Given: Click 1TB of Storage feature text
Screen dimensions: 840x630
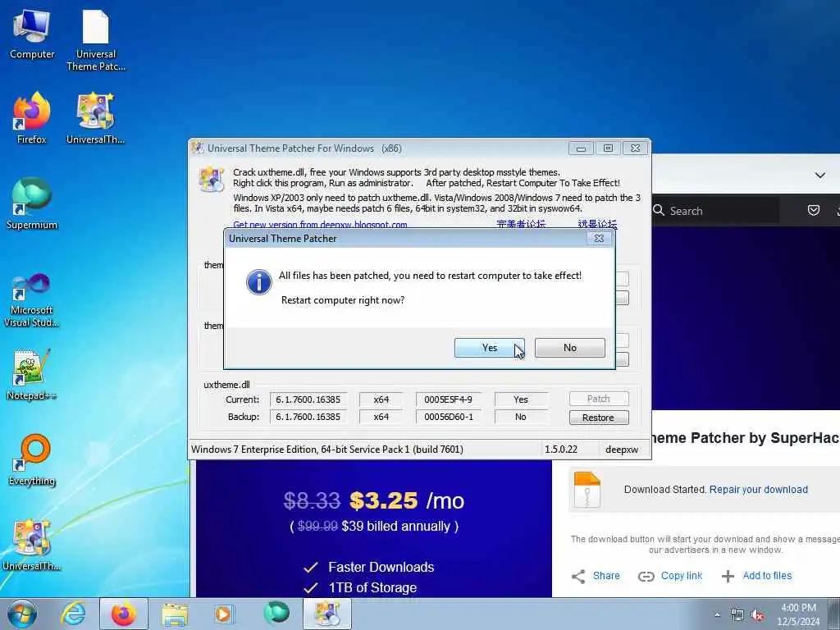Looking at the screenshot, I should pyautogui.click(x=372, y=587).
